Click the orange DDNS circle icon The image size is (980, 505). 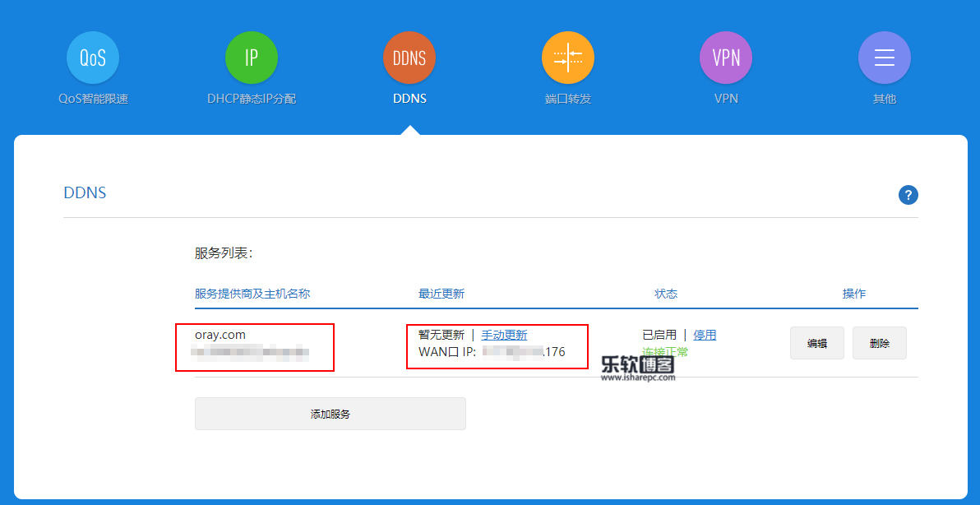point(409,58)
